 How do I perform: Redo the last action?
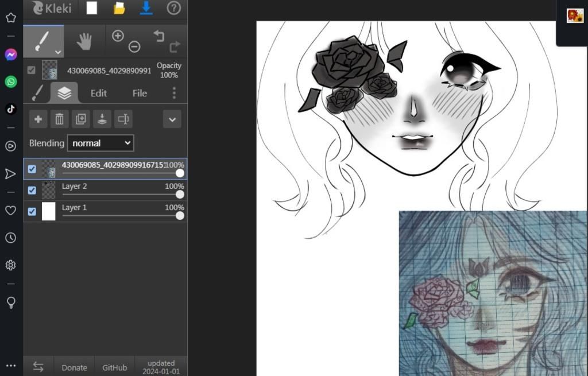tap(175, 47)
